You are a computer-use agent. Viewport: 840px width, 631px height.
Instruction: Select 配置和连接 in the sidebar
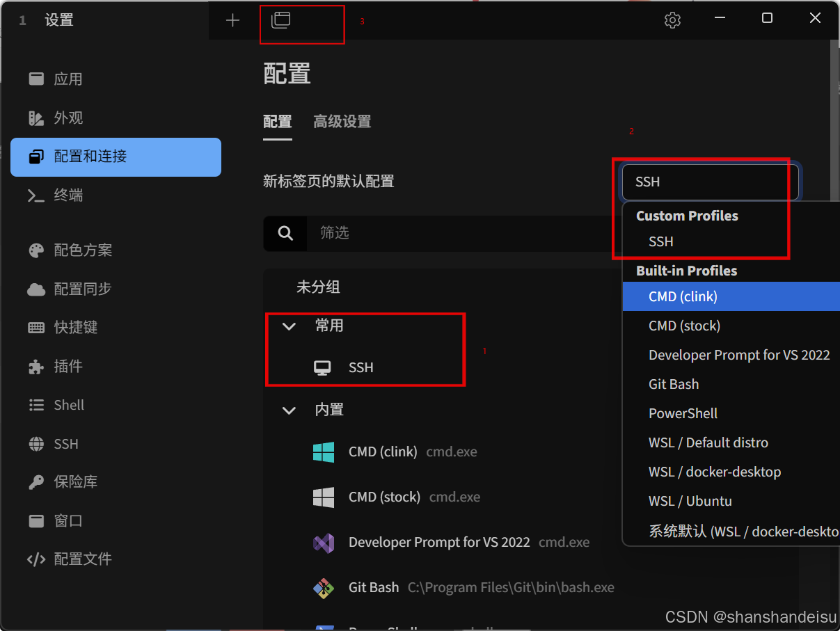116,157
